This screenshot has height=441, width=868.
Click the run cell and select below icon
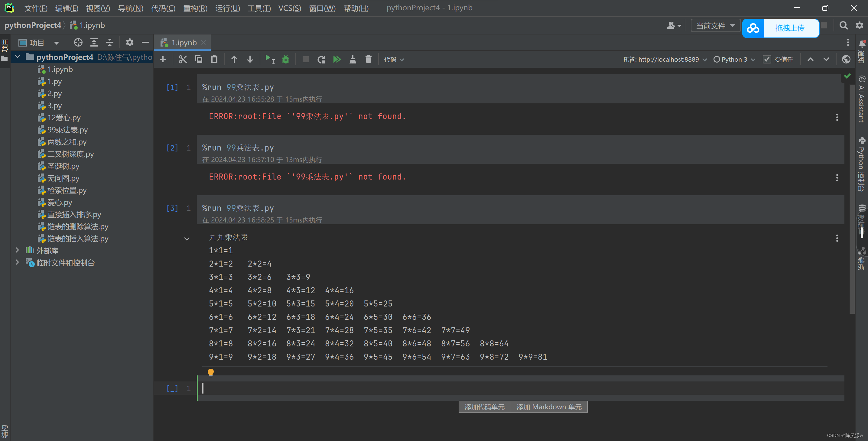270,60
